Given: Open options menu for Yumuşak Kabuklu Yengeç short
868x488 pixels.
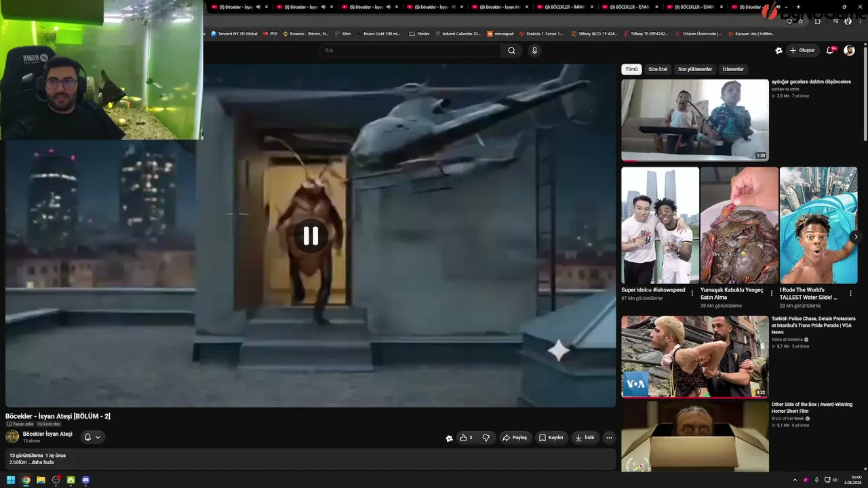Looking at the screenshot, I should [771, 293].
